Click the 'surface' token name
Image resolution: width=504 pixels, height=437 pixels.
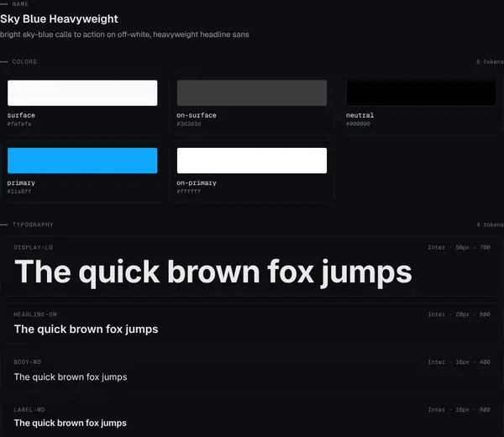click(21, 115)
